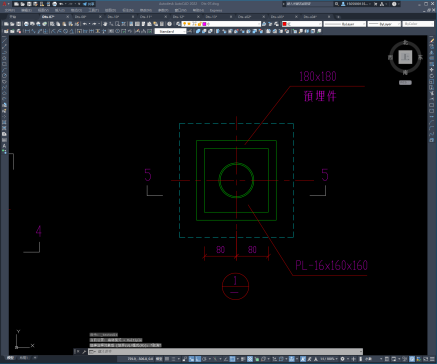This screenshot has height=364, width=437.
Task: Click the command line customize wrench icon
Action: [84, 351]
